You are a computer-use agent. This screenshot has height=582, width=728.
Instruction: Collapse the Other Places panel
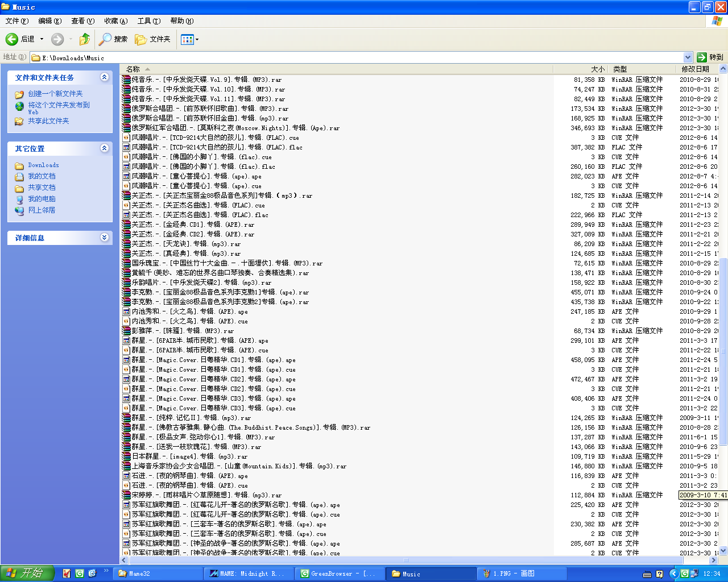point(104,148)
